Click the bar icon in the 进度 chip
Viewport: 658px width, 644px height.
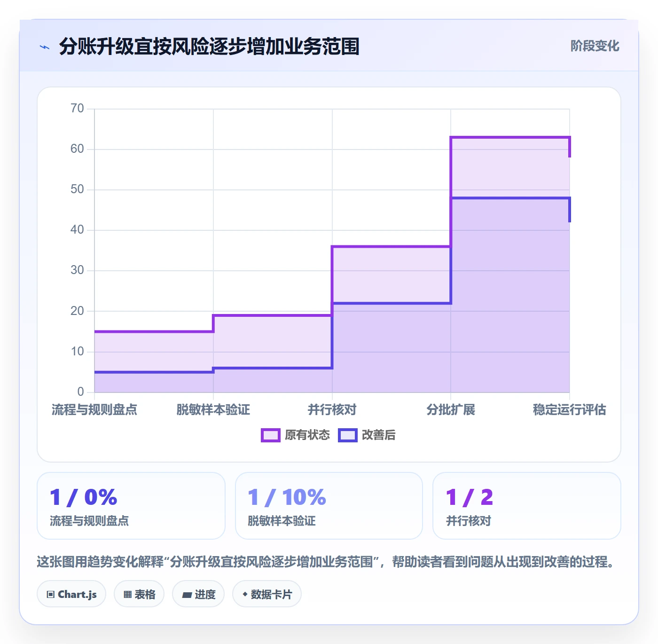[187, 595]
